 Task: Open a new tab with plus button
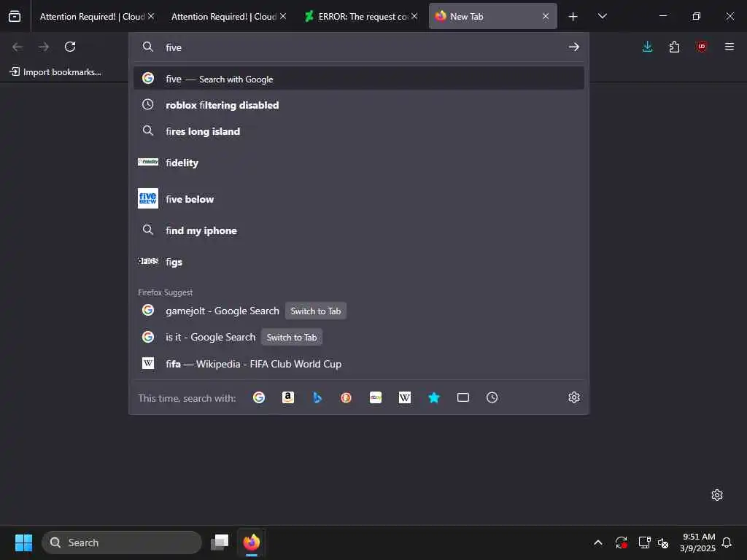[573, 17]
